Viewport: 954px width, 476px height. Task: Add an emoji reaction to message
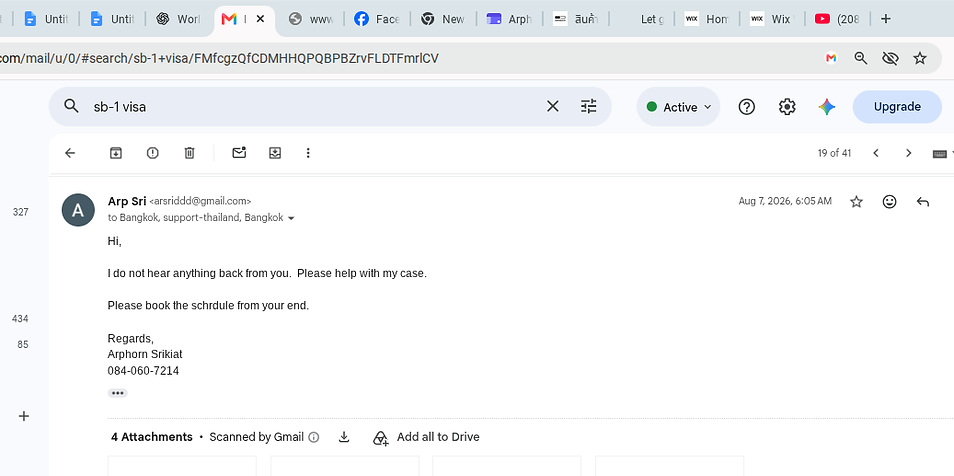pyautogui.click(x=890, y=201)
